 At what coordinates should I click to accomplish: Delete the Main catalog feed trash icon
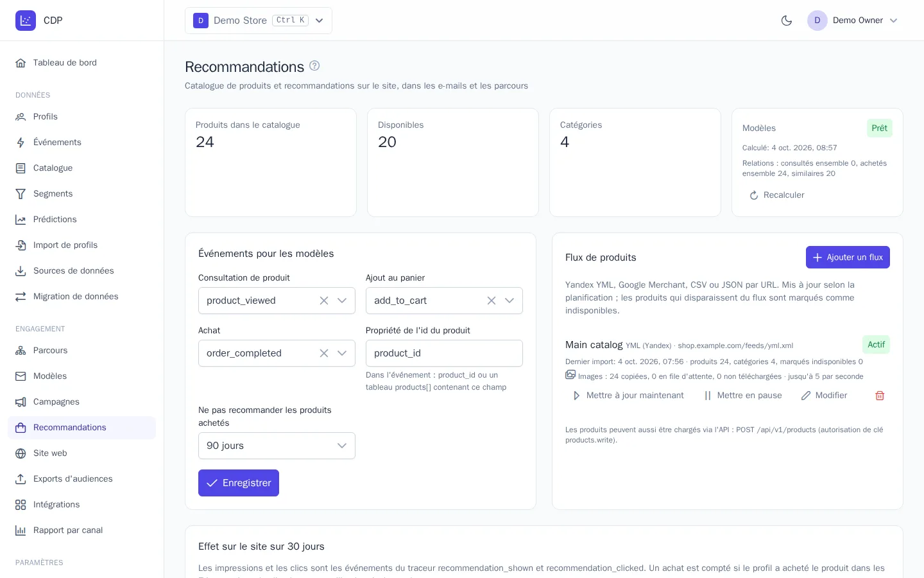tap(880, 396)
